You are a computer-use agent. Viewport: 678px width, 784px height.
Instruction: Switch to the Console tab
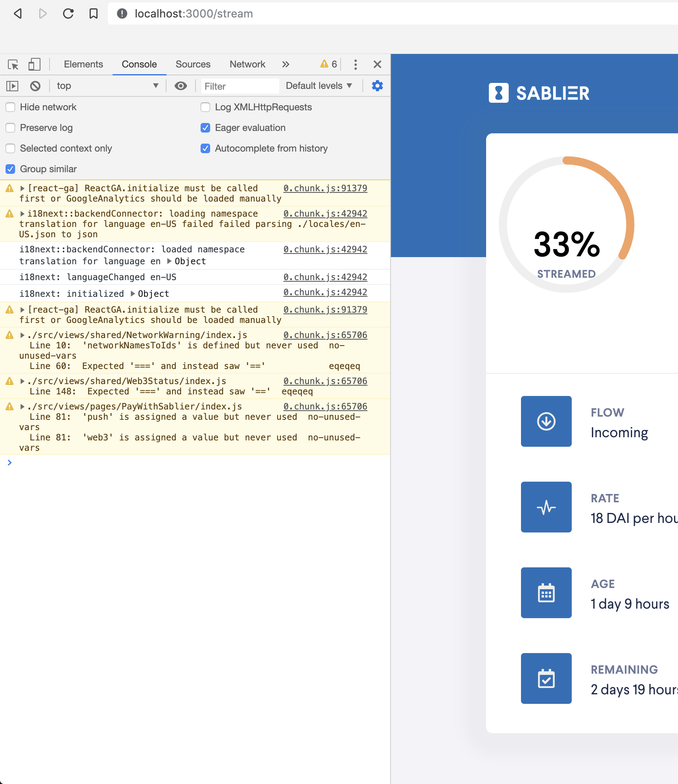coord(139,64)
